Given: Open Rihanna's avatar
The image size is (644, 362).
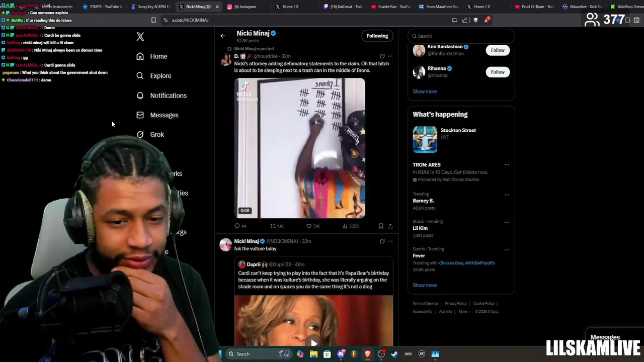Looking at the screenshot, I should click(x=419, y=72).
